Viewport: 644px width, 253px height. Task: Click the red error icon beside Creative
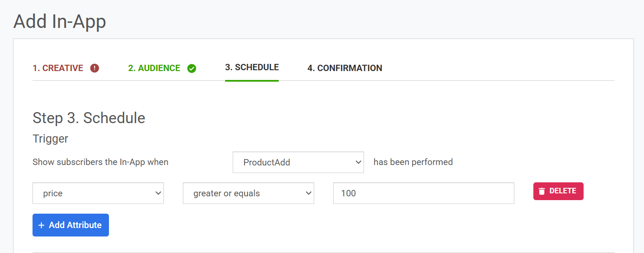click(x=95, y=68)
